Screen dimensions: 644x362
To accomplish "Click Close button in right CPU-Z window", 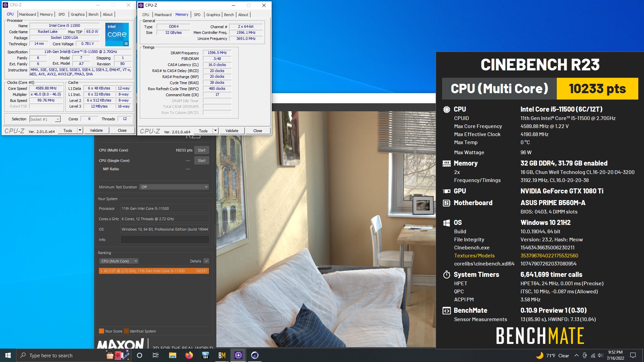I will pos(258,131).
